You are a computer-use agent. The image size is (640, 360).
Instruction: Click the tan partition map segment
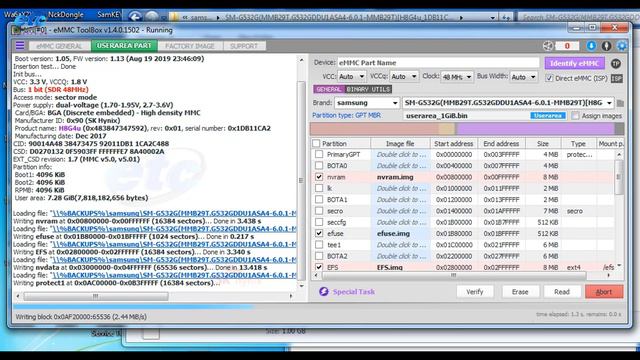[447, 129]
